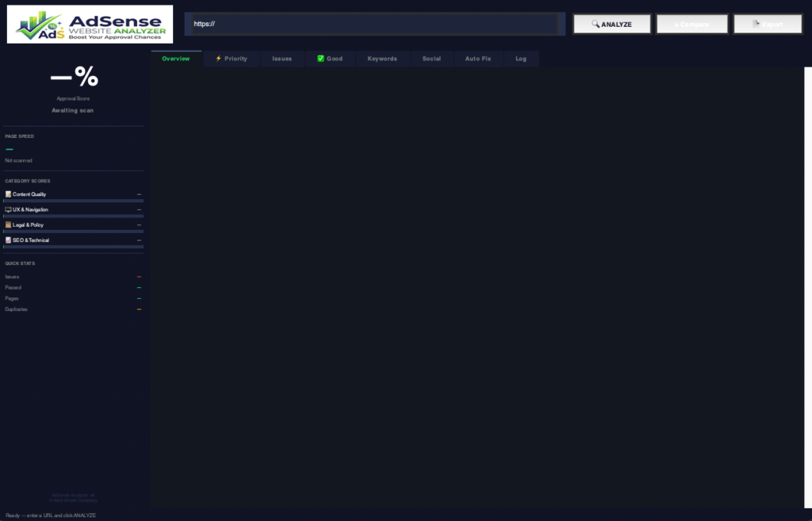Click the lightning bolt on the Priority tab
This screenshot has width=812, height=521.
(218, 58)
